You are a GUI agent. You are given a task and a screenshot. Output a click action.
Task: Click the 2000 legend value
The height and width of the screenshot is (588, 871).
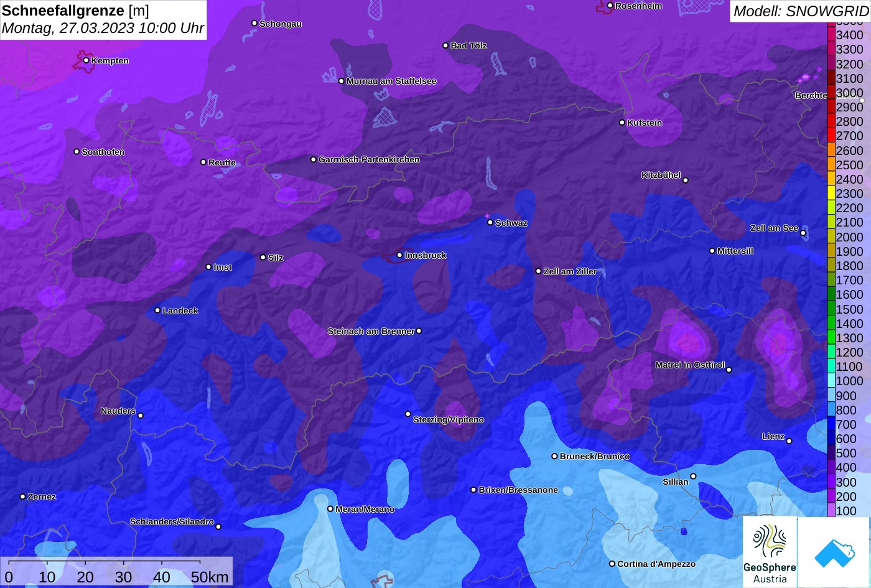pos(850,237)
